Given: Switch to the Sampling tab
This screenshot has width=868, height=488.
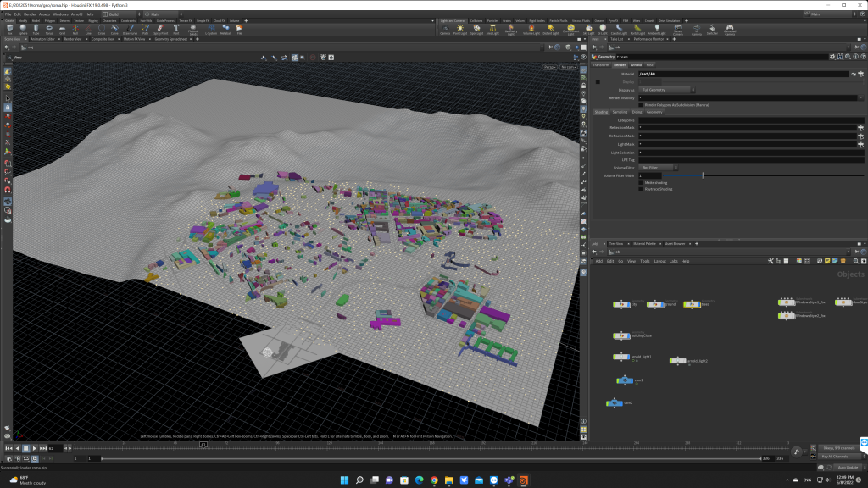Looking at the screenshot, I should click(x=620, y=112).
